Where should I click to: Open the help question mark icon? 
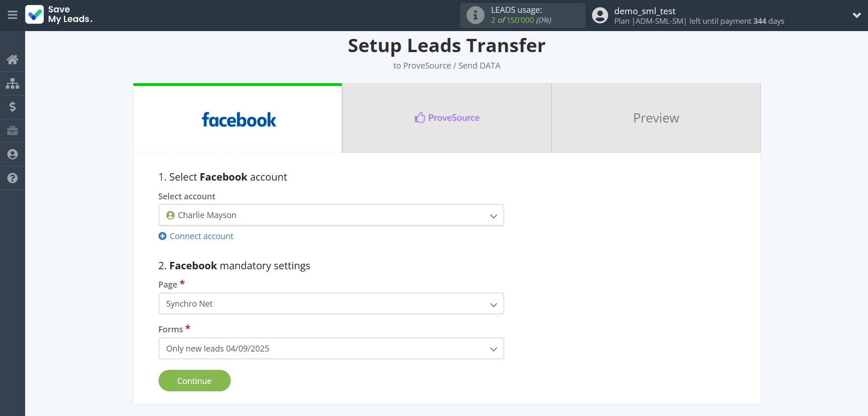(x=12, y=178)
